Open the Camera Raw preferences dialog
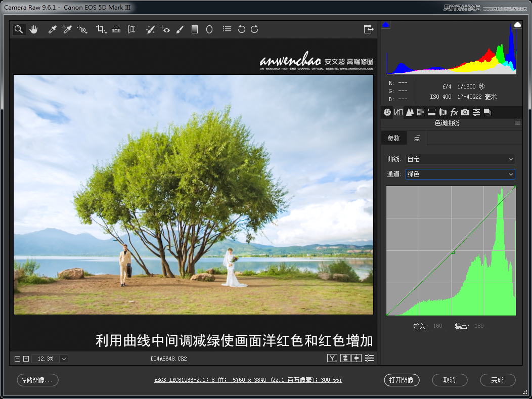532x399 pixels. (x=227, y=29)
